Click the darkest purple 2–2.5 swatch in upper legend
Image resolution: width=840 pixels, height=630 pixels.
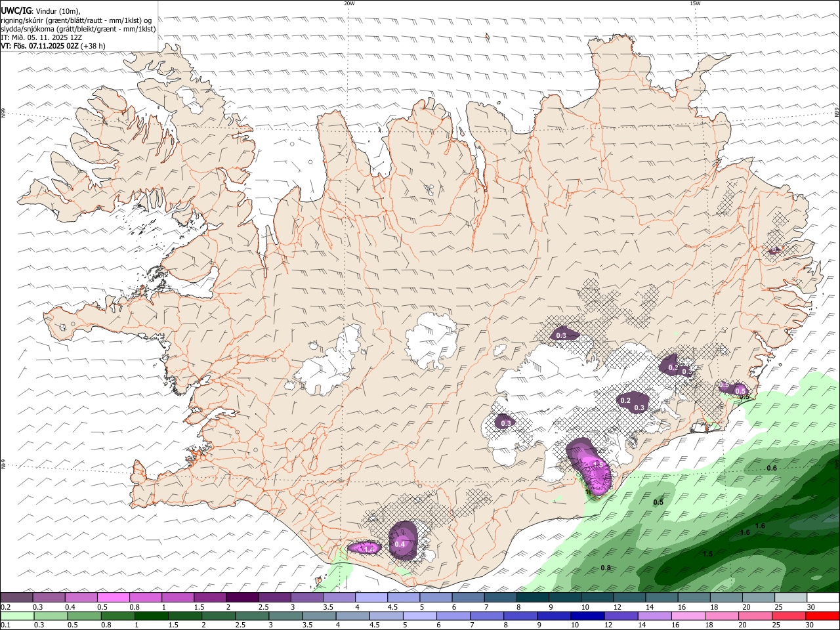[242, 598]
